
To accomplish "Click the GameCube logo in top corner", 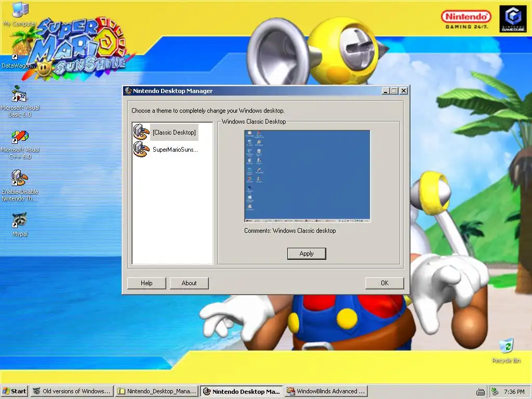I will point(513,19).
